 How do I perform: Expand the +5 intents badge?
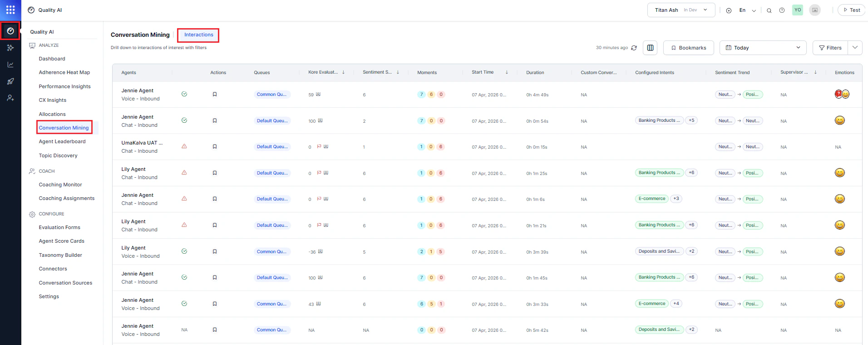coord(691,120)
